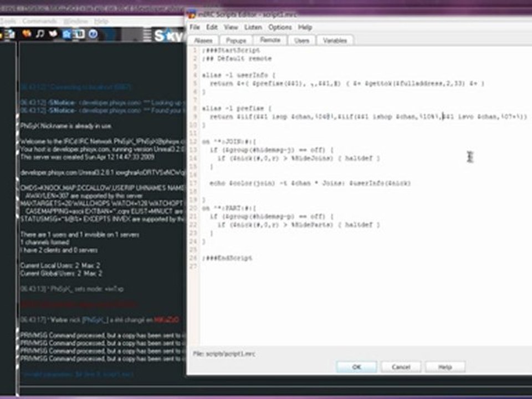Open the Options menu in Scripts Editor
The height and width of the screenshot is (399, 532).
pyautogui.click(x=280, y=27)
